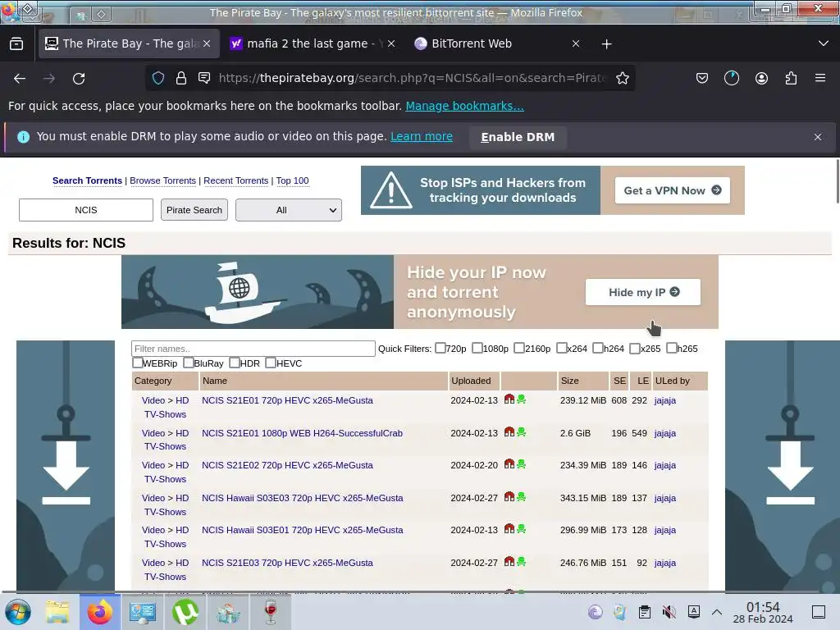Expand the list all tabs chevron
Screen dimensions: 840x630
click(x=824, y=44)
